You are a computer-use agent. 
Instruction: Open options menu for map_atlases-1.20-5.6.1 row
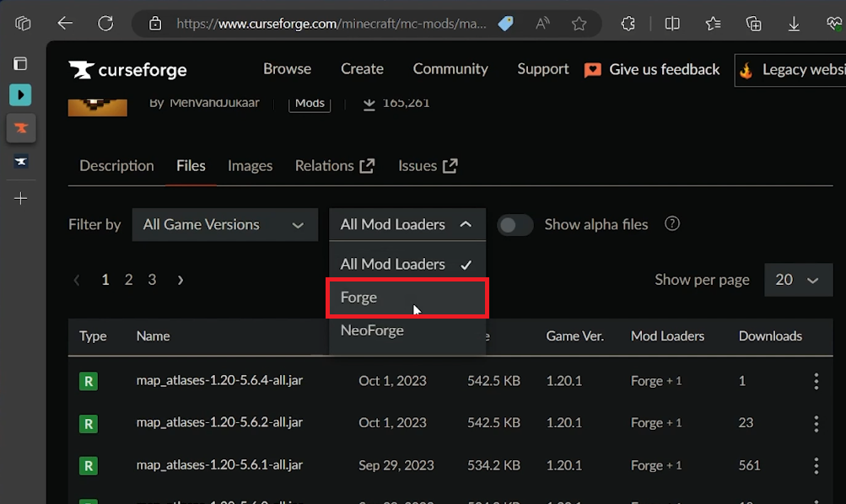(x=816, y=465)
